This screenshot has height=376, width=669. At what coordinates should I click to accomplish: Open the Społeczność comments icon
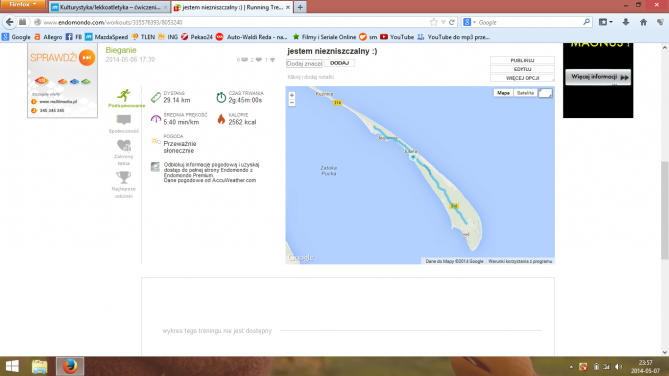[x=124, y=120]
